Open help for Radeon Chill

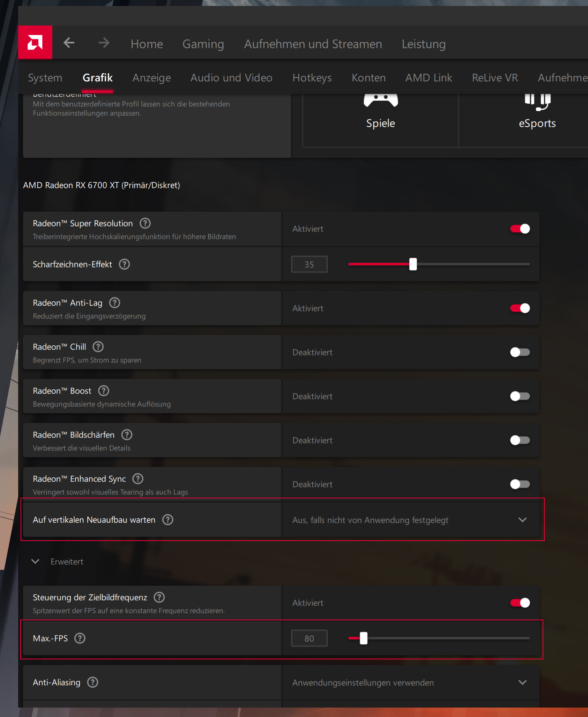[x=98, y=347]
